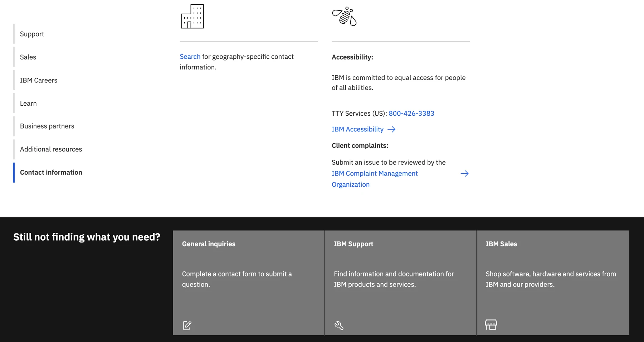
Task: Click 'Still not finding what you need?' heading
Action: pos(87,237)
